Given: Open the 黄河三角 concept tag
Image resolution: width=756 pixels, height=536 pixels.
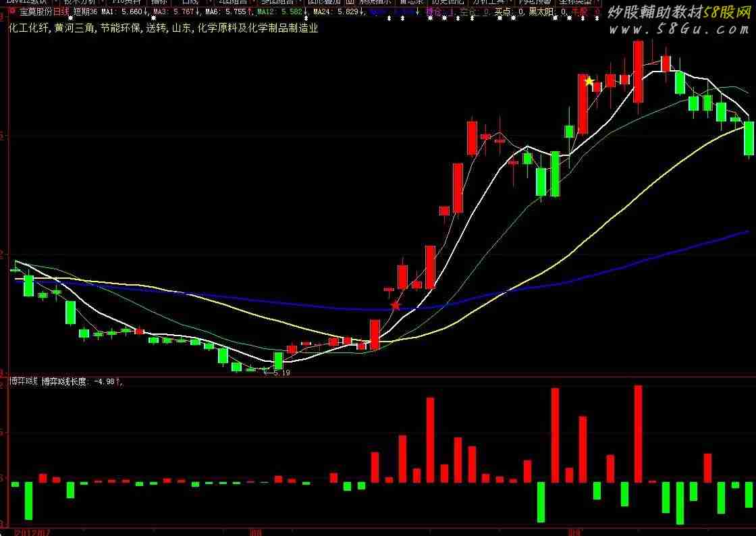Looking at the screenshot, I should (74, 28).
